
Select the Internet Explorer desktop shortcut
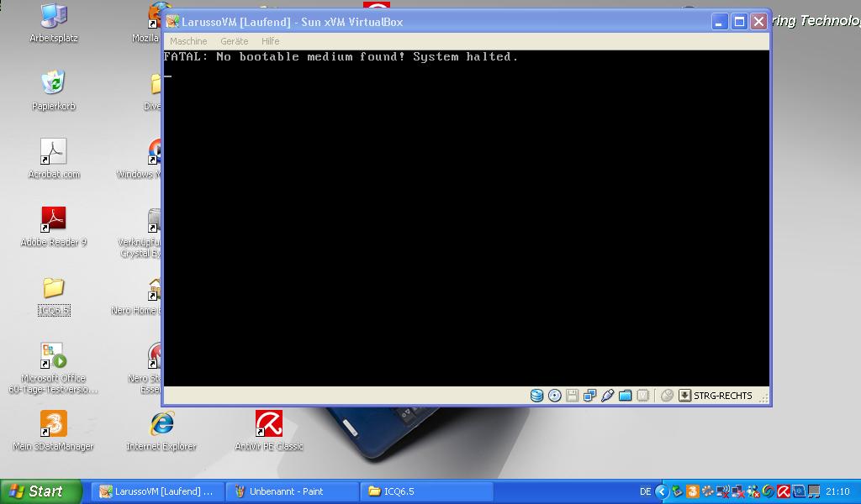[161, 431]
